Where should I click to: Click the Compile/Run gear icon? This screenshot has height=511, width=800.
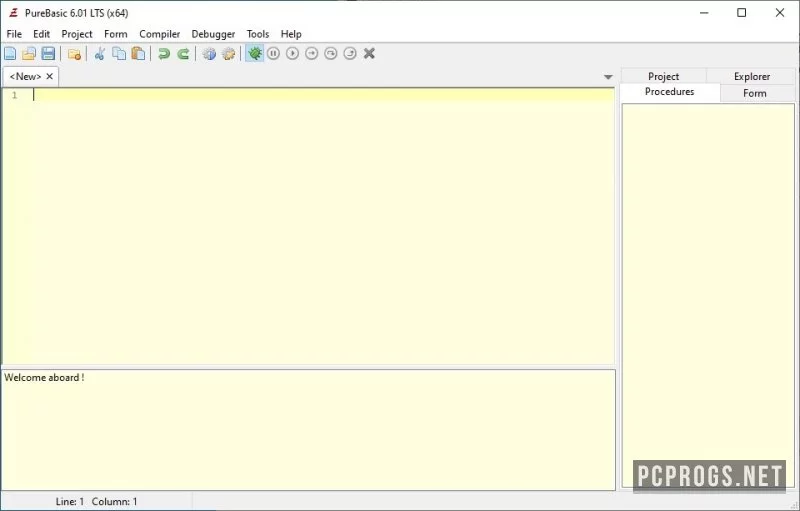click(209, 54)
